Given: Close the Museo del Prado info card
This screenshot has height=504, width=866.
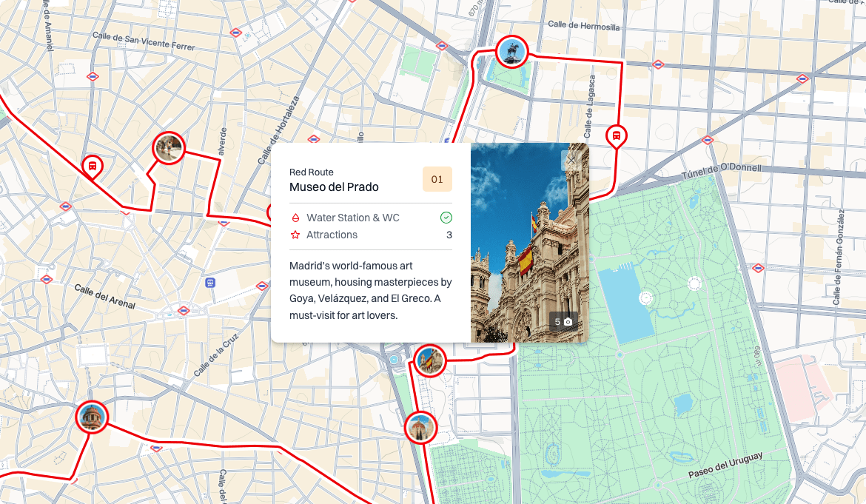Looking at the screenshot, I should coord(571,161).
